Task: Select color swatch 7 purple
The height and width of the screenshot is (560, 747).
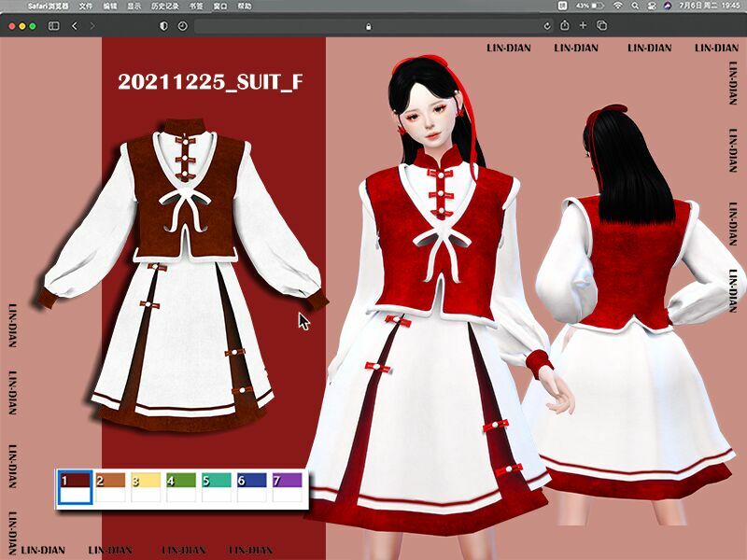Action: (288, 487)
